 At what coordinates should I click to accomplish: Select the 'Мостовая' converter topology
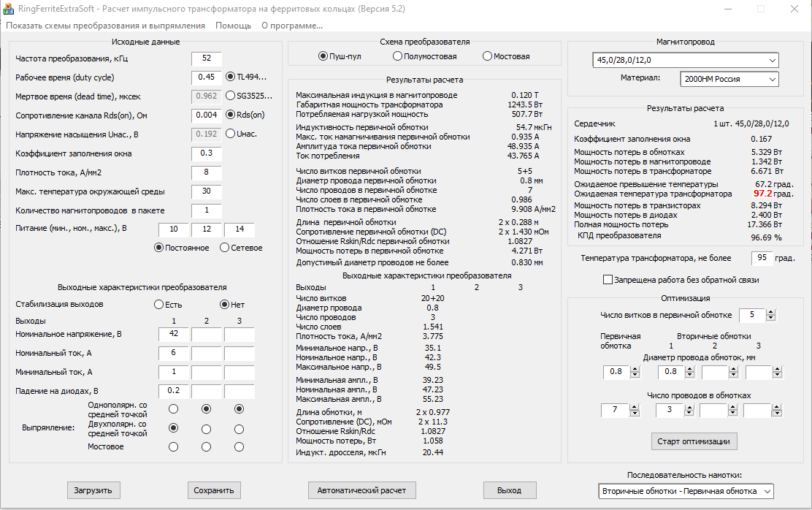point(487,56)
